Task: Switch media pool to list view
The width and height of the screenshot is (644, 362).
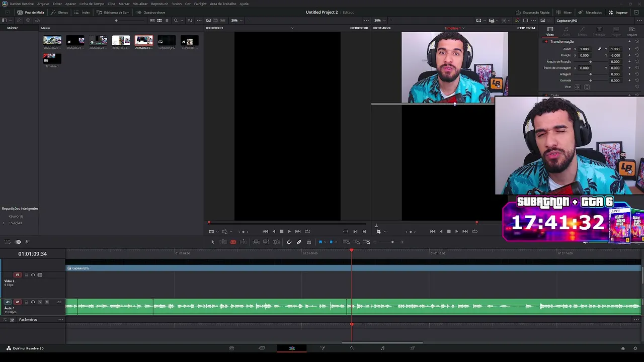Action: [167, 21]
